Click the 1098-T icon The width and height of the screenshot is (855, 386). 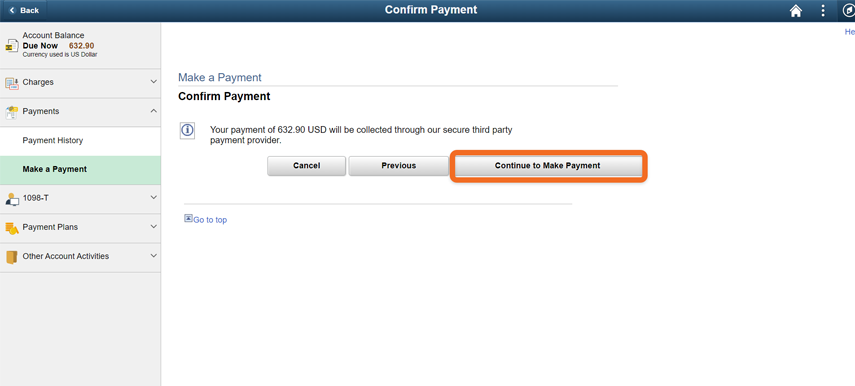(x=11, y=199)
